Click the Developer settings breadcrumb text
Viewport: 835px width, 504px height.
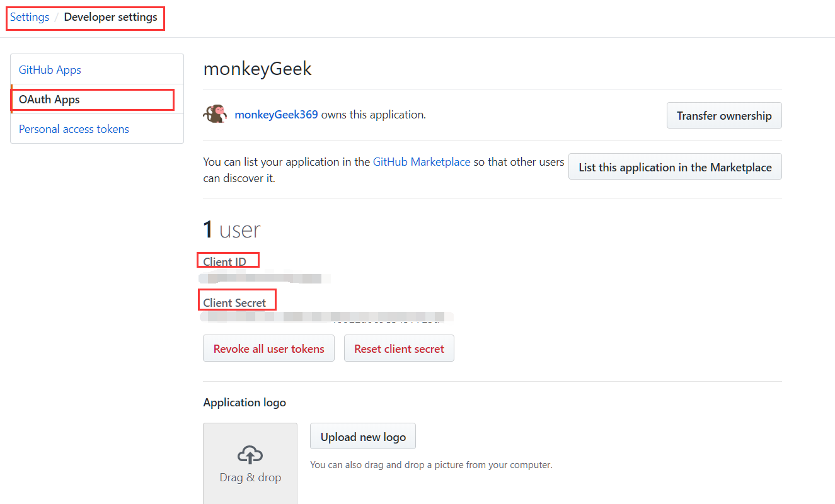(x=111, y=17)
